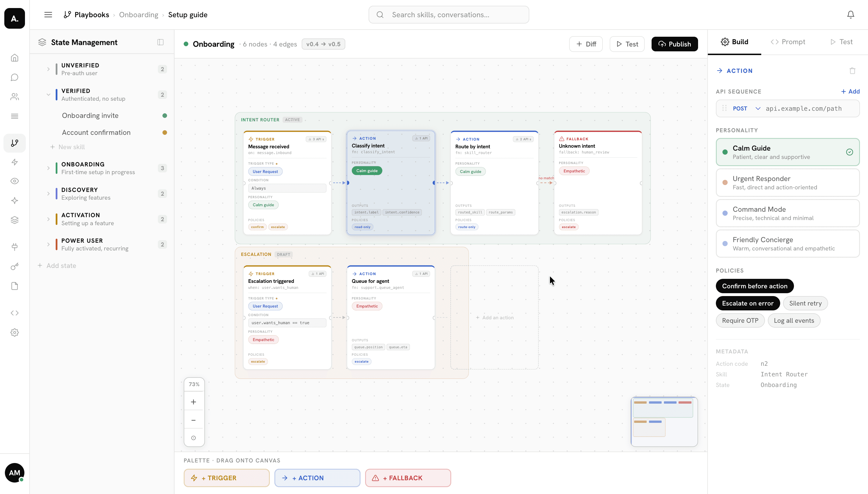Delete action using trash icon
This screenshot has height=494, width=868.
[852, 71]
